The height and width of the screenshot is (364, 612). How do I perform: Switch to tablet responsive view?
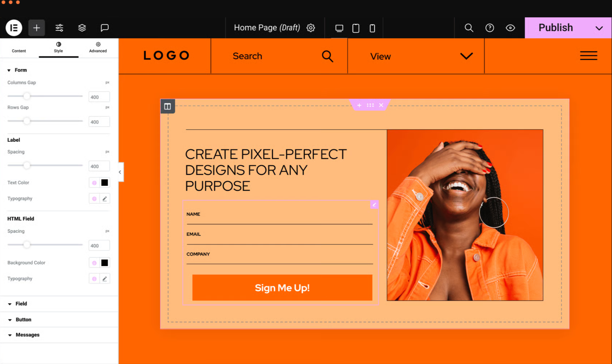[356, 28]
